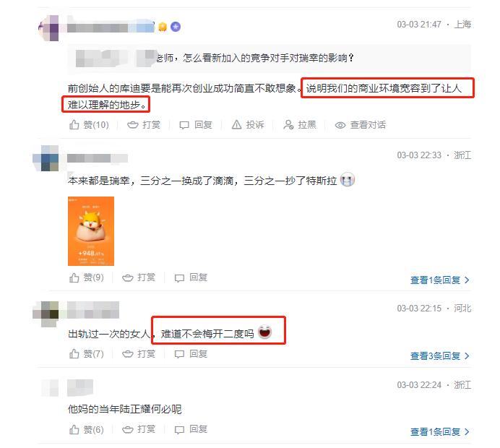Click the purple star badge icon
Screen dimensions: 500x448
tap(176, 27)
